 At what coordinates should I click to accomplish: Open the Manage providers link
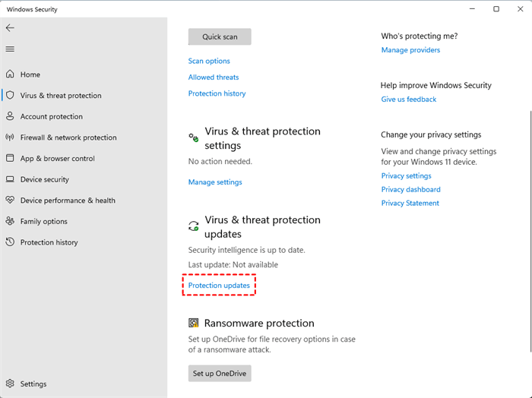pyautogui.click(x=410, y=50)
